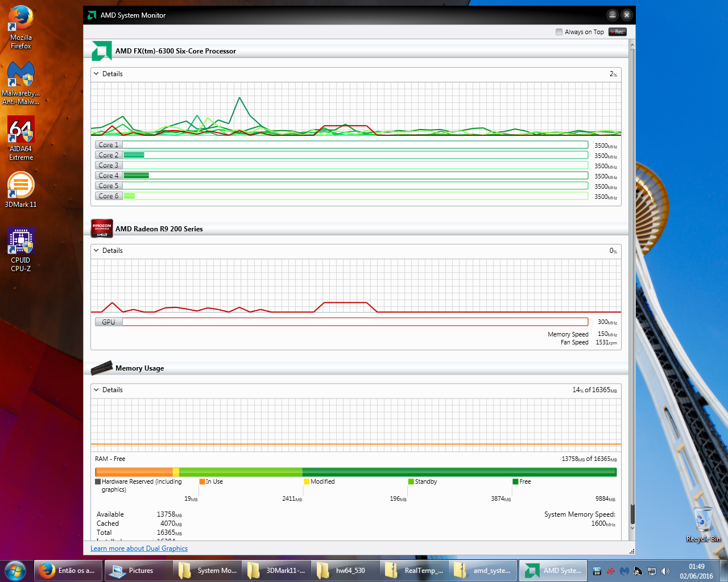Select the Core 1 usage bar

click(355, 145)
